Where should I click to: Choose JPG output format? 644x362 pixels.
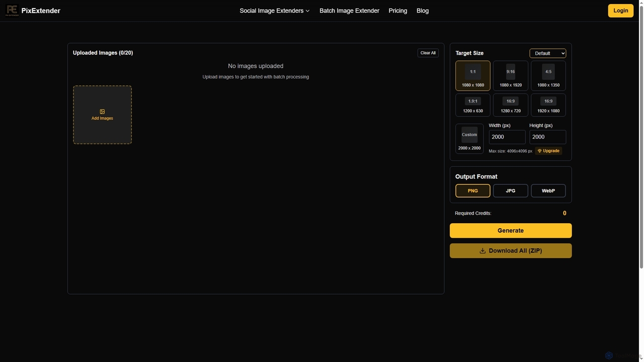[511, 191]
